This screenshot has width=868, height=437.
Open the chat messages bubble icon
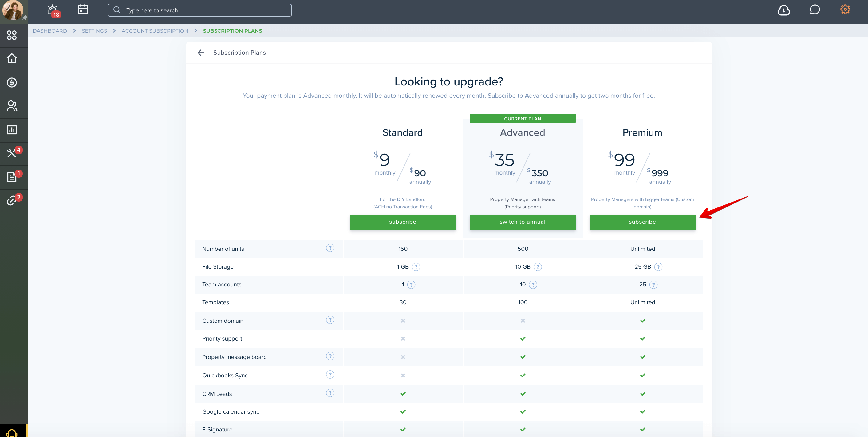coord(815,10)
